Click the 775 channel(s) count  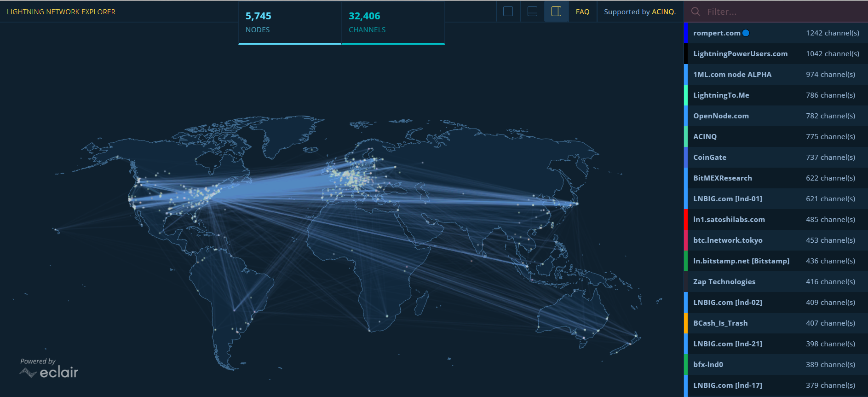click(830, 136)
